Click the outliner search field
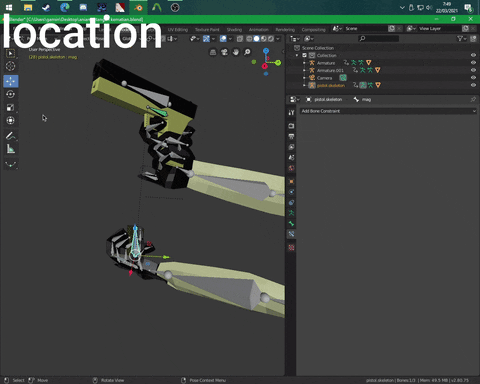 tap(378, 39)
